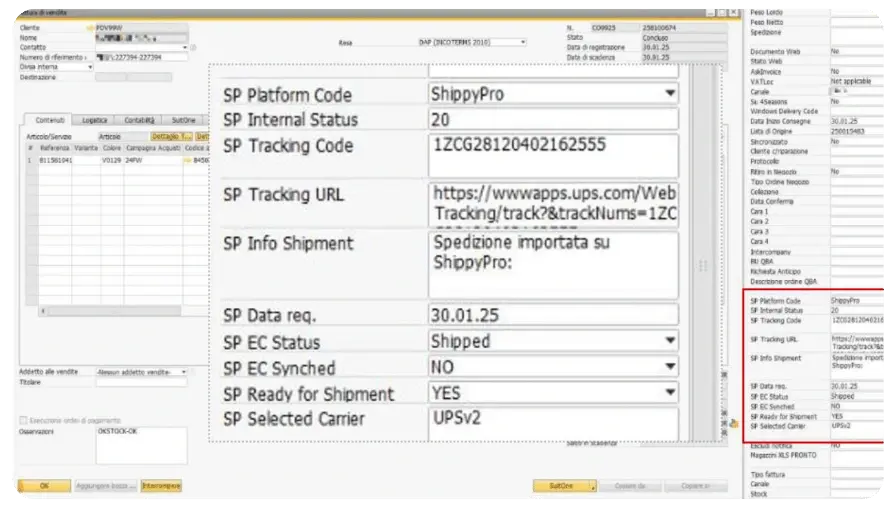
Task: Click the Stato field showing Concluso
Action: pyautogui.click(x=684, y=38)
